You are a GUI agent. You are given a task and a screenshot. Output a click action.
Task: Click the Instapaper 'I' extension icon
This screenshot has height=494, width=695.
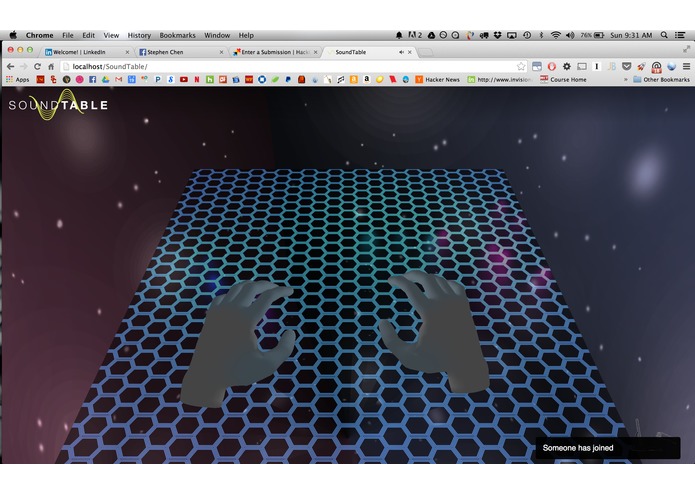coord(597,66)
